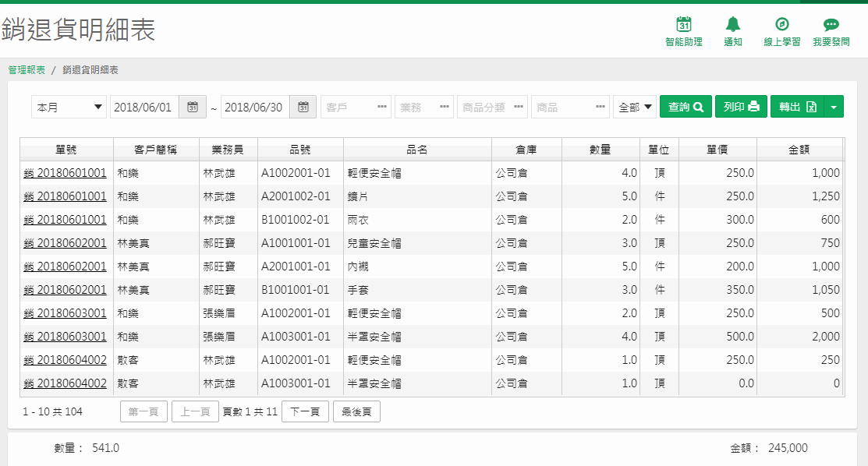Viewport: 868px width, 466px height.
Task: Click the 金額 column header
Action: (799, 150)
